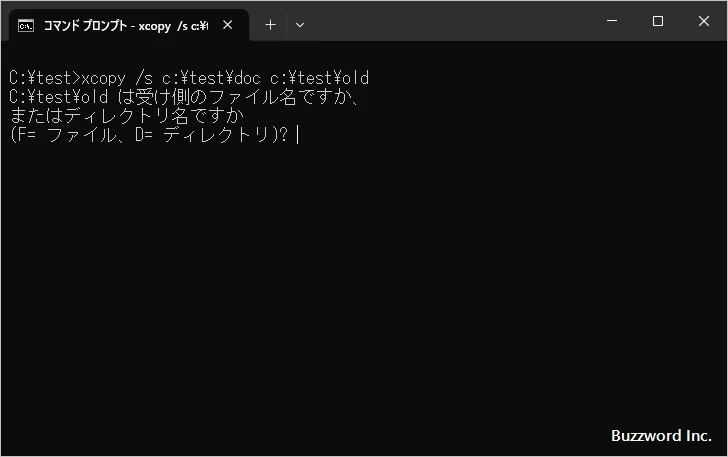Maximize the terminal window
This screenshot has width=728, height=457.
click(x=658, y=21)
